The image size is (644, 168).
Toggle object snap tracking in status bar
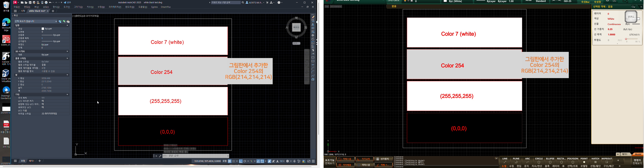[x=258, y=161]
